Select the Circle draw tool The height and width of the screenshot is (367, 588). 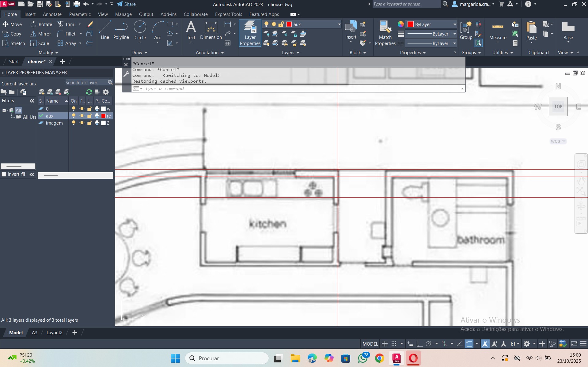[140, 30]
